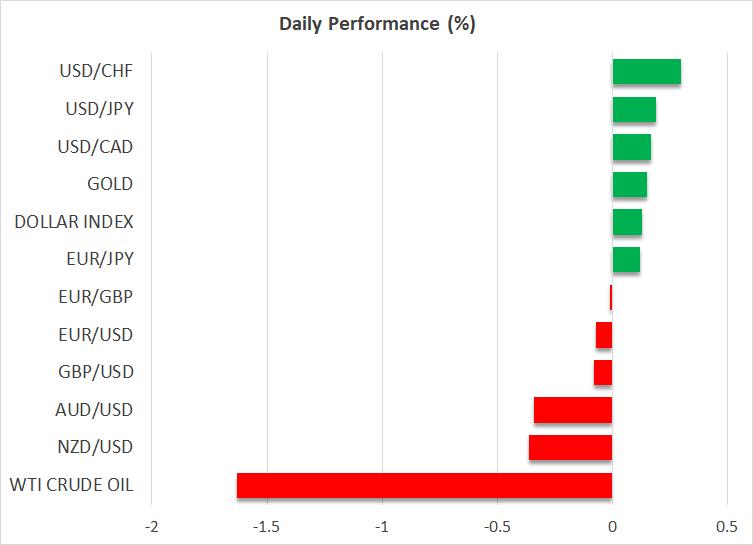Click the DOLLAR INDEX category label

coord(74,222)
